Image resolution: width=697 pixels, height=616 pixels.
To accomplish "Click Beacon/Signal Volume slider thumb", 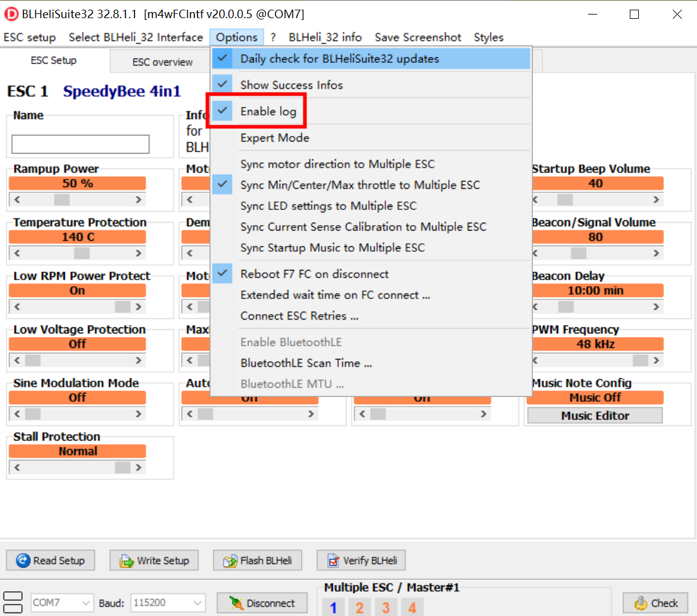I will pyautogui.click(x=578, y=253).
